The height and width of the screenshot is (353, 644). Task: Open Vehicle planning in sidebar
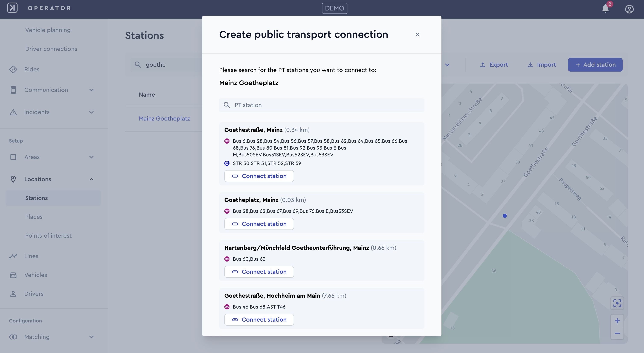click(x=48, y=30)
